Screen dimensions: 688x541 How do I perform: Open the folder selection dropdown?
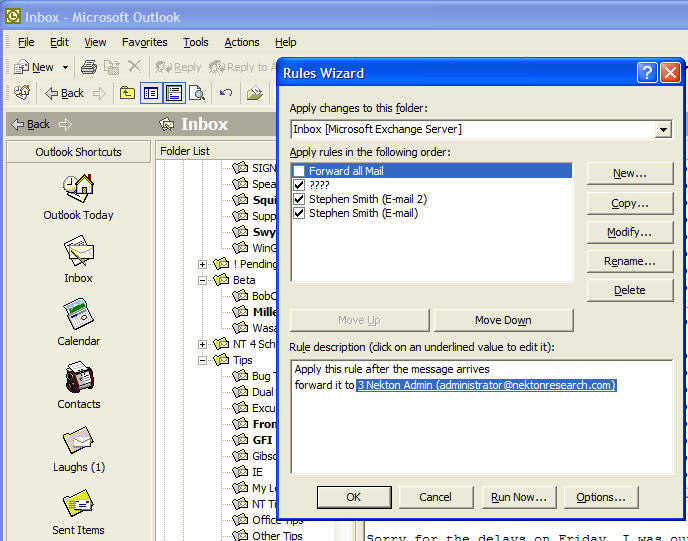(x=663, y=129)
